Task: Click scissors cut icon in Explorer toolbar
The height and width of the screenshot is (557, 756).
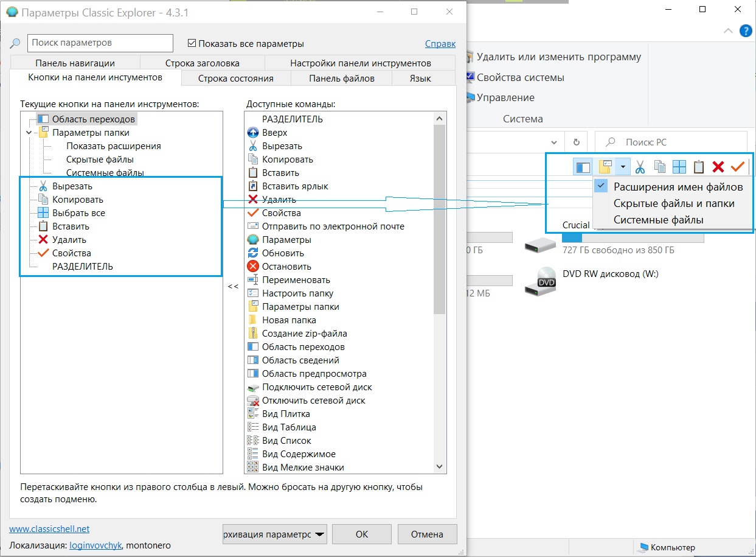Action: tap(640, 166)
